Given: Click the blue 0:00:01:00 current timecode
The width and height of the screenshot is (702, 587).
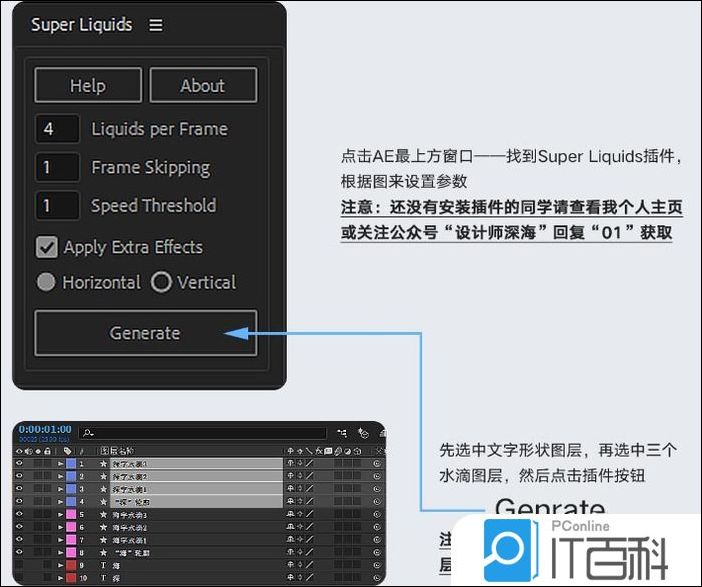Looking at the screenshot, I should tap(45, 429).
